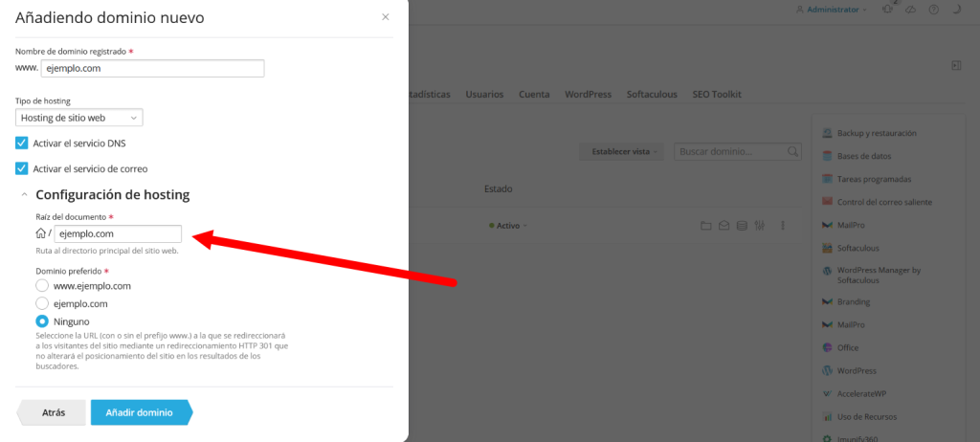Switch to the SEO Toolkit tab
Viewport: 980px width, 442px height.
click(716, 95)
